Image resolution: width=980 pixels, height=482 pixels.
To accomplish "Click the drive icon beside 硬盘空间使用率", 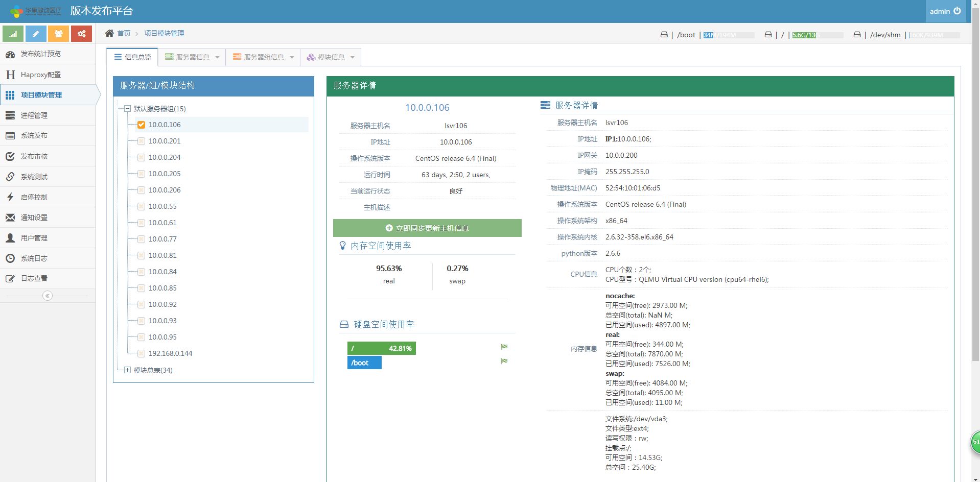I will click(x=344, y=324).
